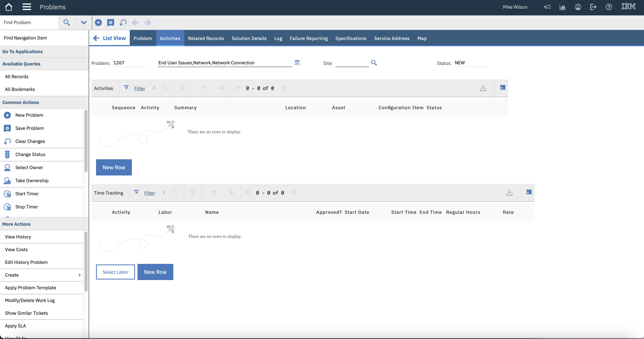Open the Failure Reporting tab

point(309,38)
